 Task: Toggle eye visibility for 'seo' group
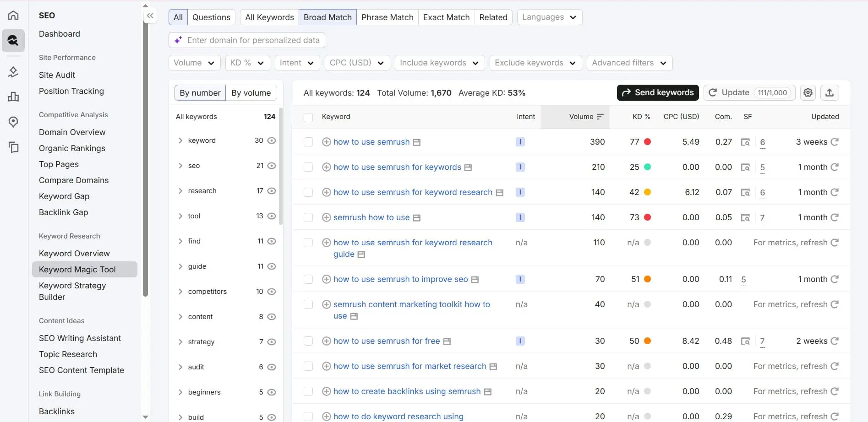[272, 166]
